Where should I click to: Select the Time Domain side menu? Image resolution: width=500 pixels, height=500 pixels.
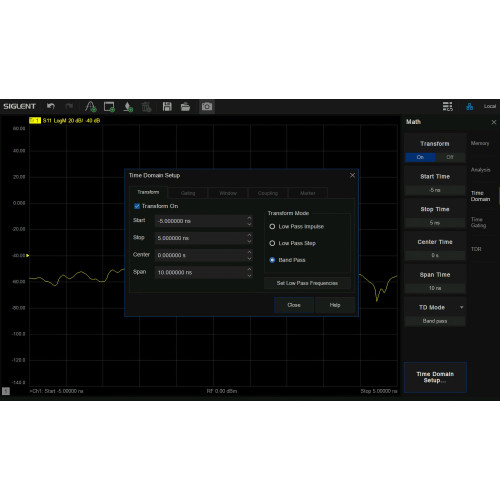480,196
